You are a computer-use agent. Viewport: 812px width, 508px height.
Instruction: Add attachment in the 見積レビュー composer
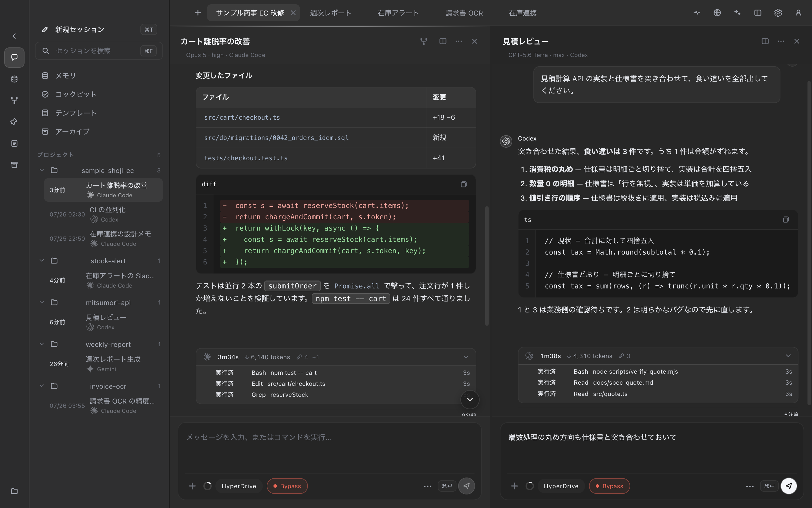pyautogui.click(x=514, y=486)
